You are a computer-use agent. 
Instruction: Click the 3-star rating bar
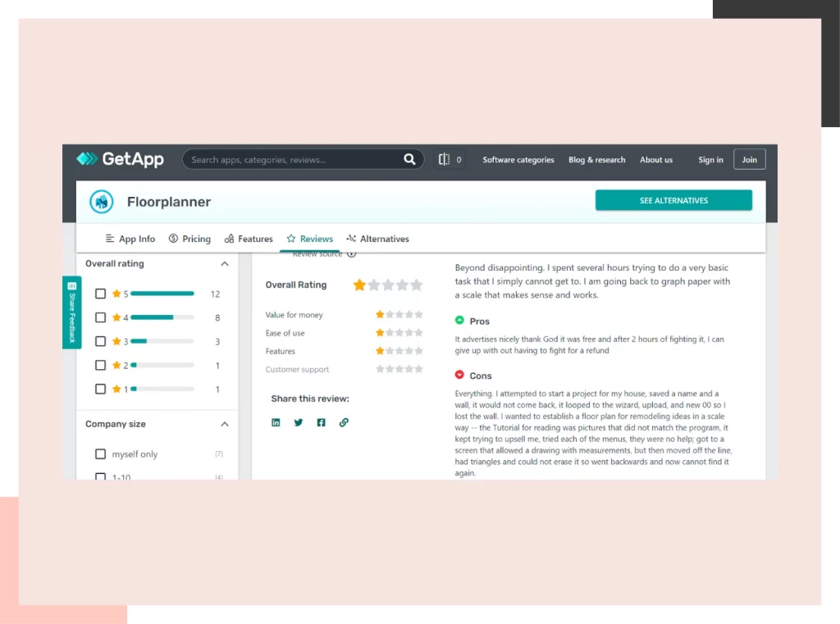tap(162, 341)
